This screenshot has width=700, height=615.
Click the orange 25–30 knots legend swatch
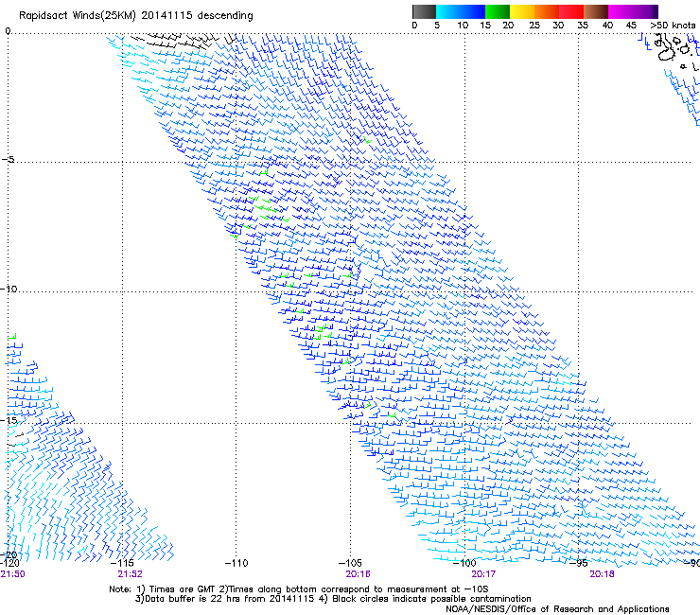[x=547, y=11]
